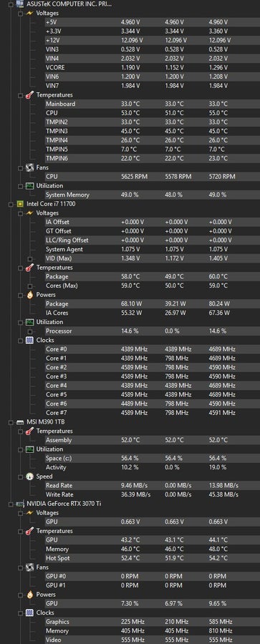Click the fan icon under ASUSTeK
This screenshot has width=260, height=644.
pyautogui.click(x=29, y=167)
